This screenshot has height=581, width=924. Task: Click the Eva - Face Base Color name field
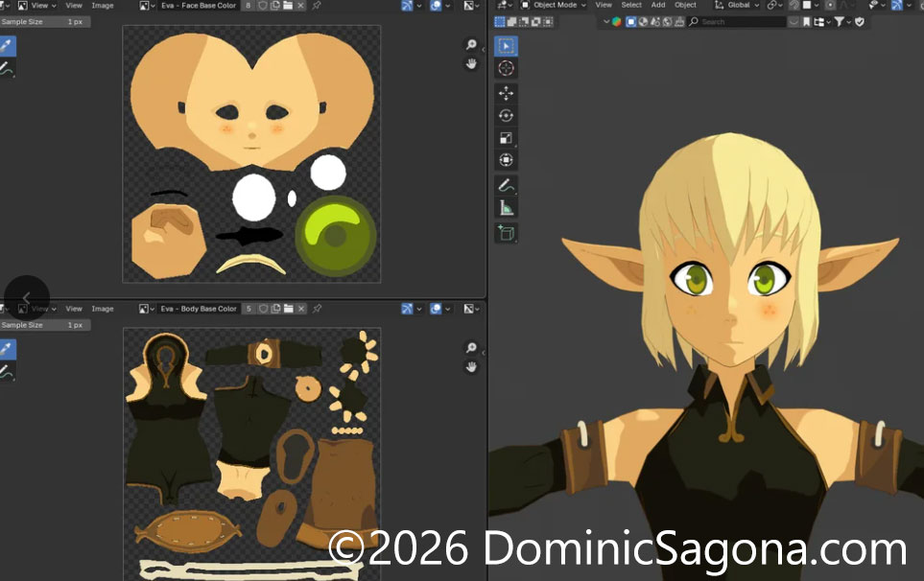pos(199,6)
